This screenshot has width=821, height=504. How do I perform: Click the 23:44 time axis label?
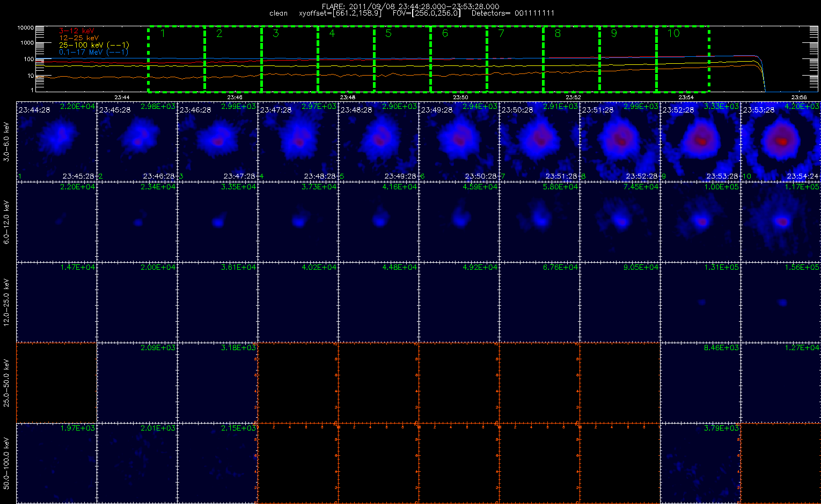point(122,97)
